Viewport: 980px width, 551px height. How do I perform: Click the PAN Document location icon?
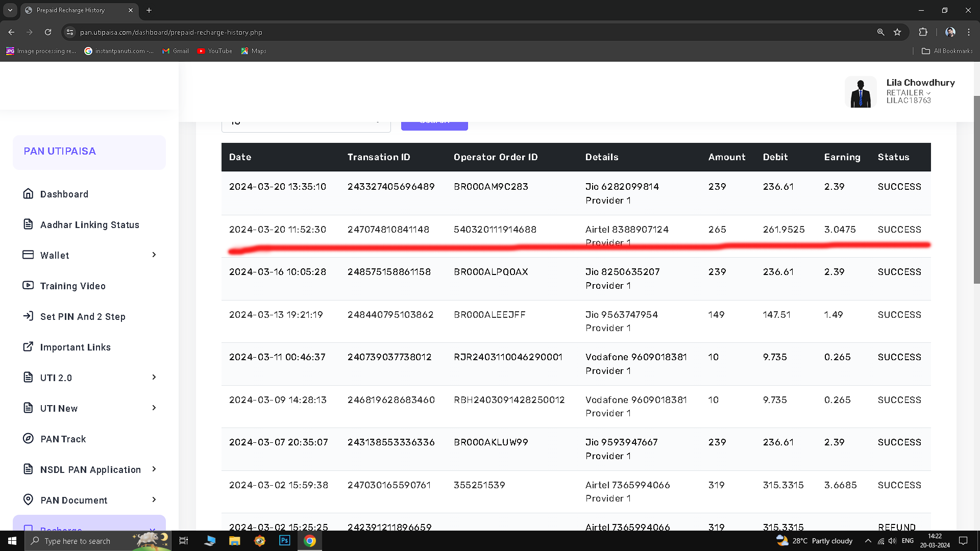28,500
